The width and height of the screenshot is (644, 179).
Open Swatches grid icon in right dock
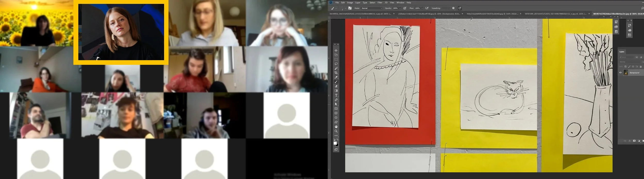630,35
